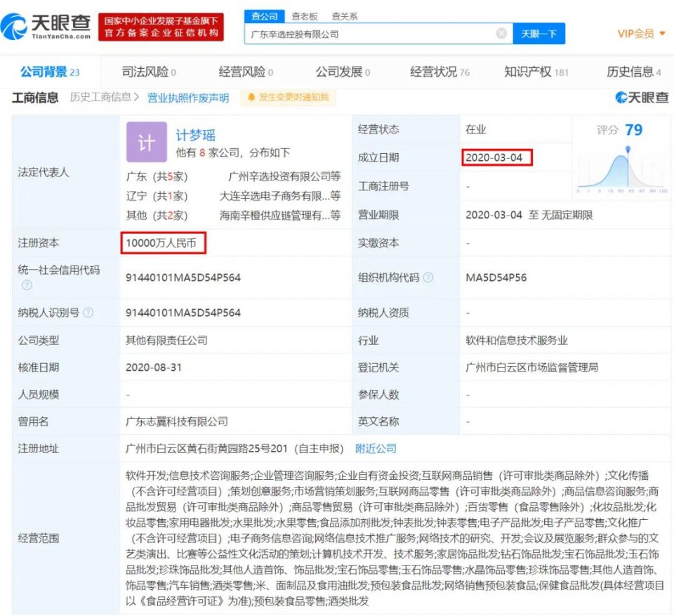The width and height of the screenshot is (674, 616).
Task: Select credit code 91440101MA5D54P564 in 统一社会信用代码 row
Action: click(183, 277)
